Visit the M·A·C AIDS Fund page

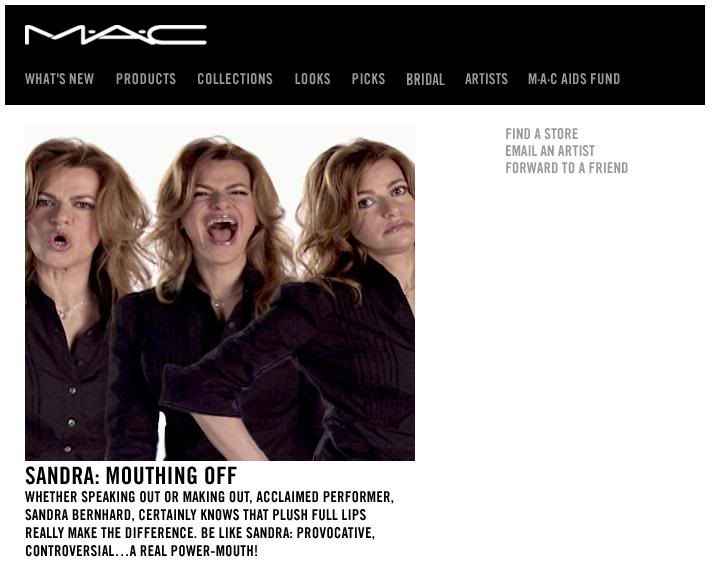[574, 79]
